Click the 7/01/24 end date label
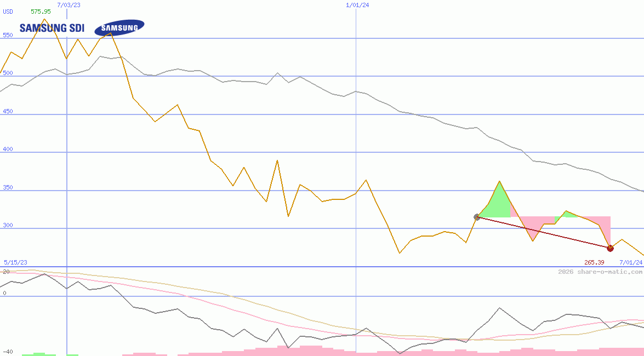This screenshot has height=356, width=644. (x=631, y=262)
